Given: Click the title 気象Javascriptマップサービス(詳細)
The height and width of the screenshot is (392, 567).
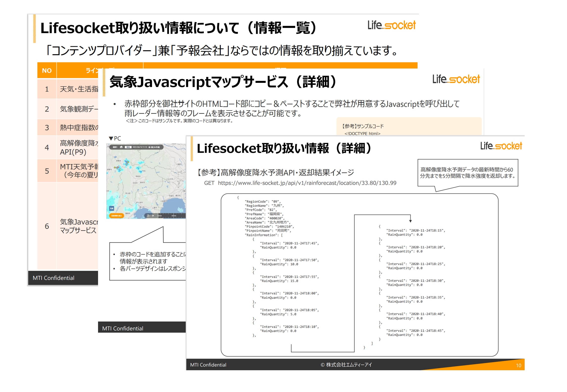Looking at the screenshot, I should pos(223,82).
